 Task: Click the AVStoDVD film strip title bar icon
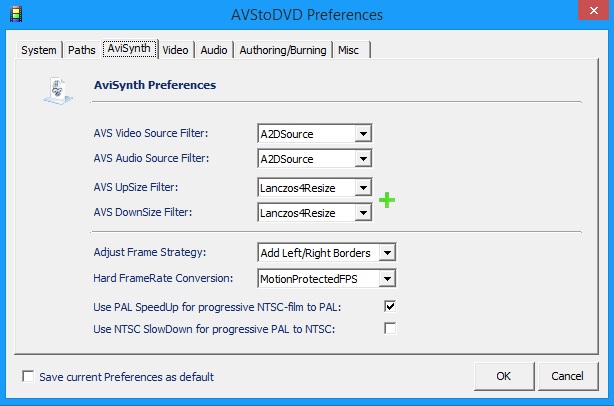(16, 14)
